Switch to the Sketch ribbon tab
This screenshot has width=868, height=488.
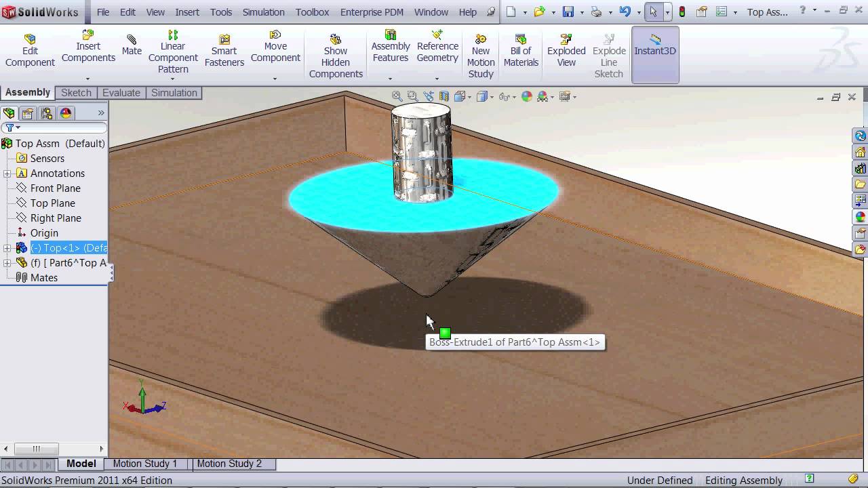point(76,93)
